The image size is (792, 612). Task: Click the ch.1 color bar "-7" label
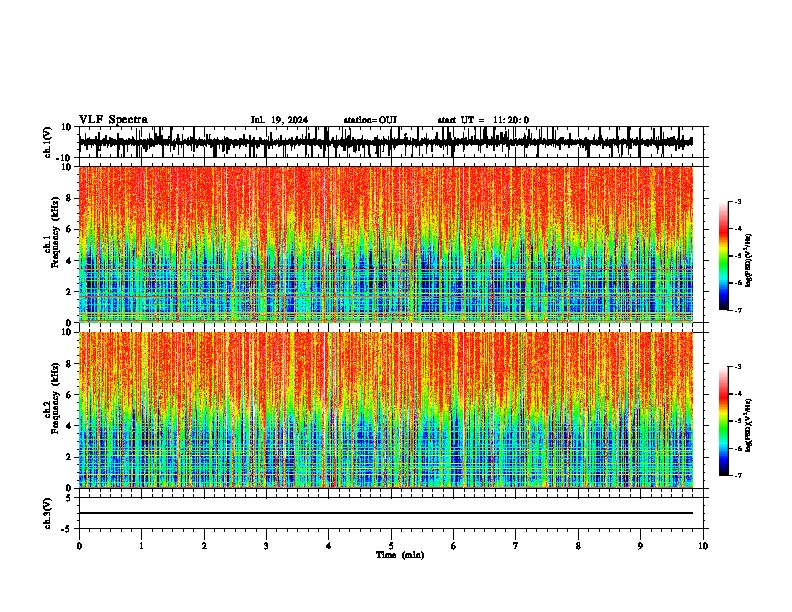(x=738, y=310)
